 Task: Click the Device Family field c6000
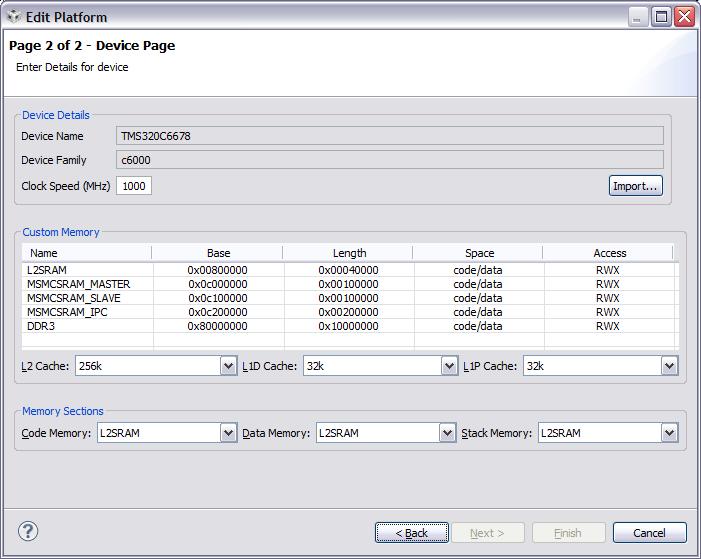pos(389,160)
